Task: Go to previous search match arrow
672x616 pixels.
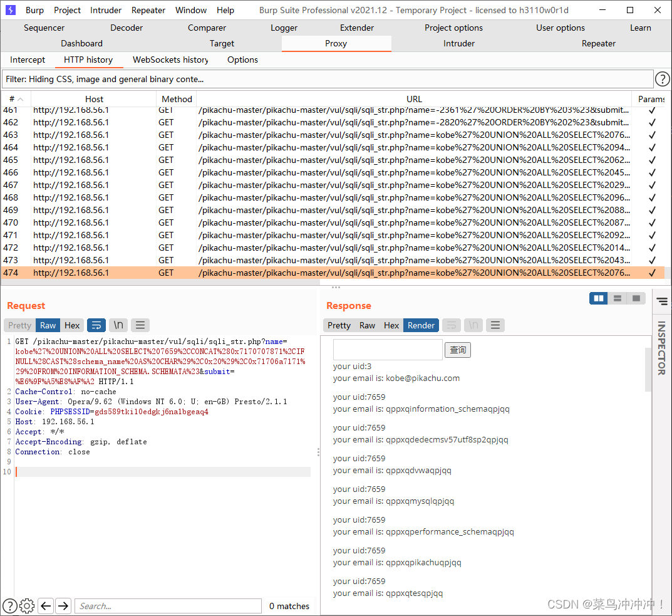Action: click(x=46, y=606)
